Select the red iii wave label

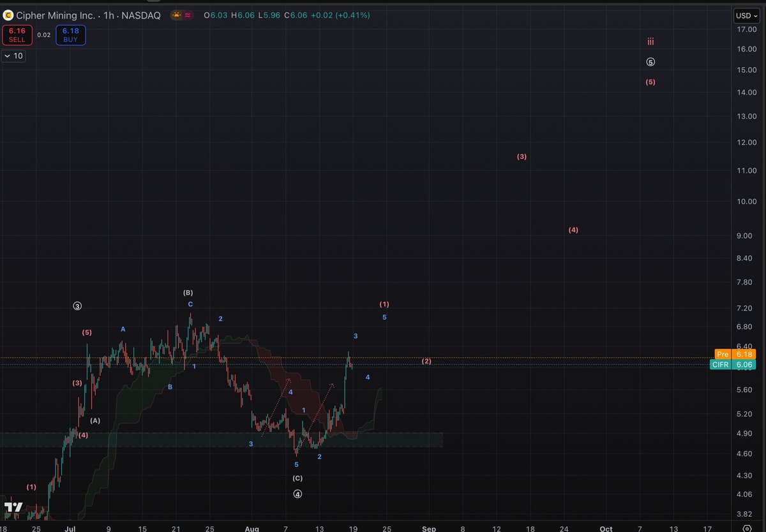650,42
